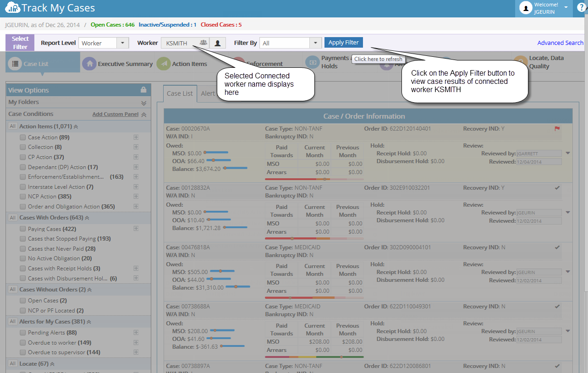Viewport: 588px width, 373px height.
Task: Click the plus icon beside Collection
Action: 136,147
